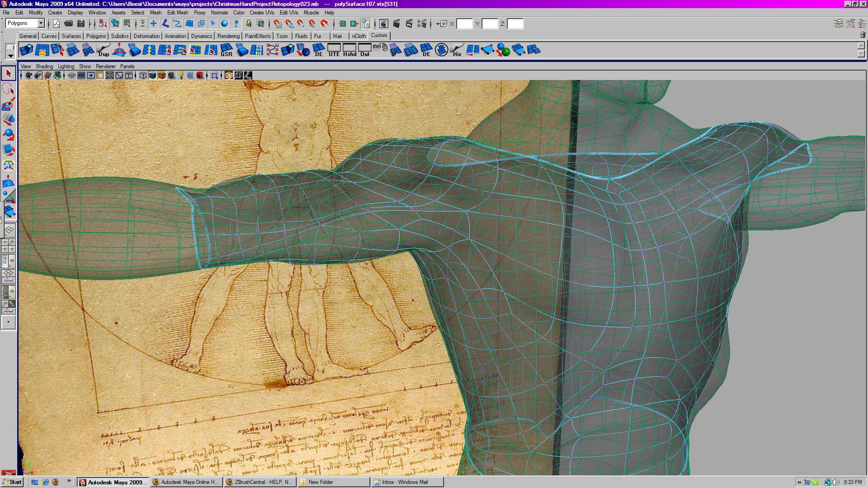Screen dimensions: 868x488
Task: Open the Create UVs menu
Action: coord(261,13)
